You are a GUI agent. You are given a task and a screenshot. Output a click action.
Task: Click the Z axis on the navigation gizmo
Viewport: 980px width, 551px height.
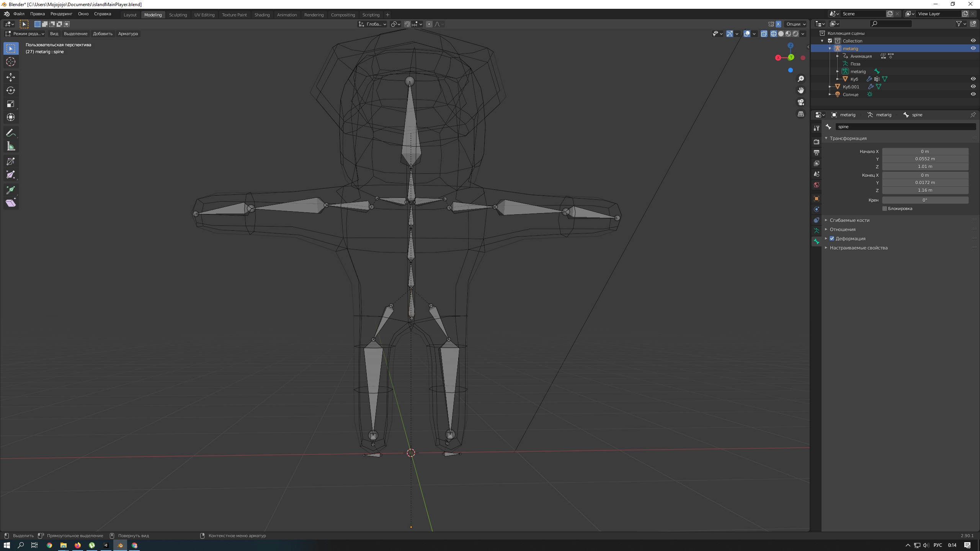(791, 46)
